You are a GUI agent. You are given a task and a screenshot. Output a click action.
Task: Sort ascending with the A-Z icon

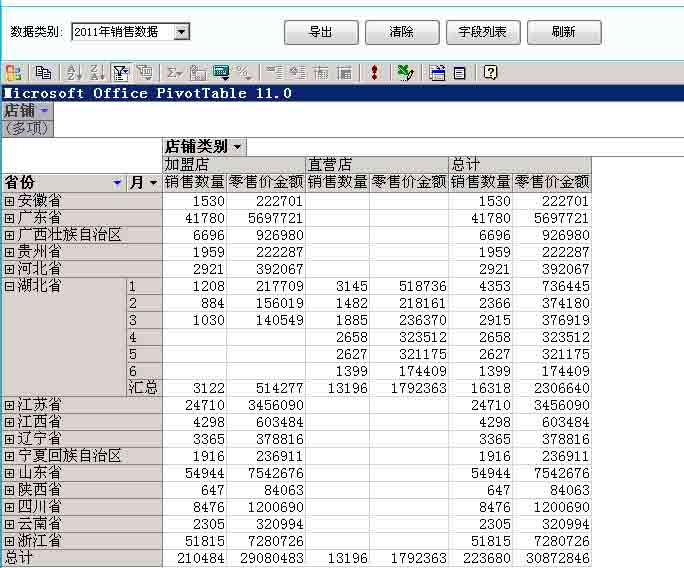(x=74, y=73)
